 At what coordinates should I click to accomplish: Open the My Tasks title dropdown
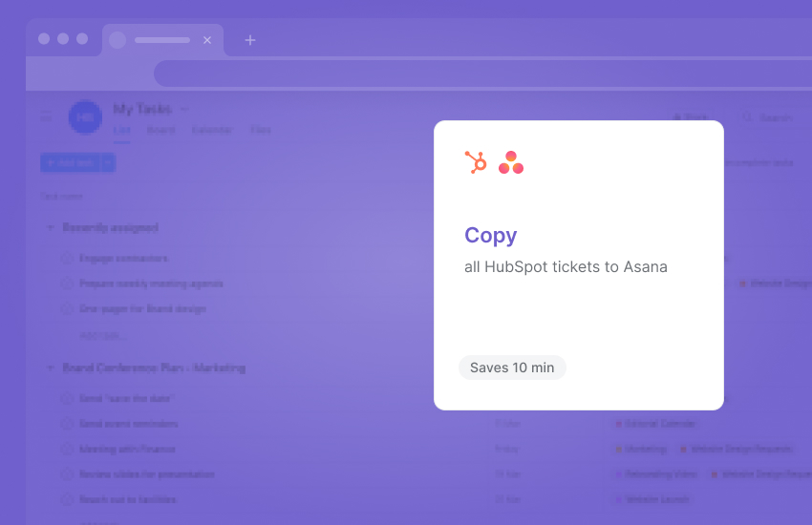(184, 109)
